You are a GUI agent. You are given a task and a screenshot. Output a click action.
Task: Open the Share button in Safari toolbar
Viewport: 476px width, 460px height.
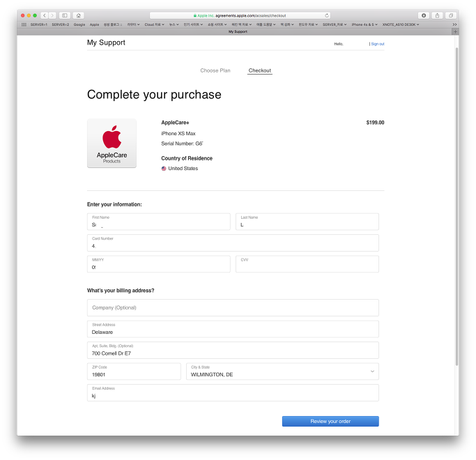coord(437,15)
